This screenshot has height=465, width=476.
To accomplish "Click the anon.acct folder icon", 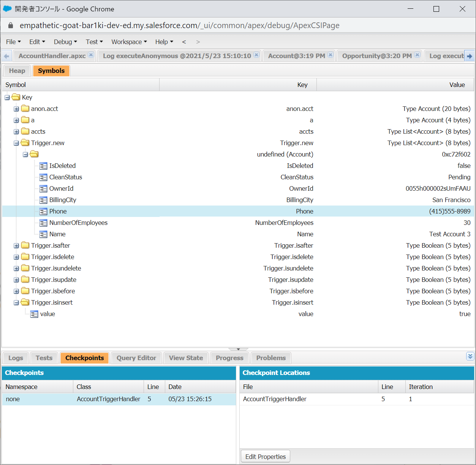I will [x=25, y=109].
